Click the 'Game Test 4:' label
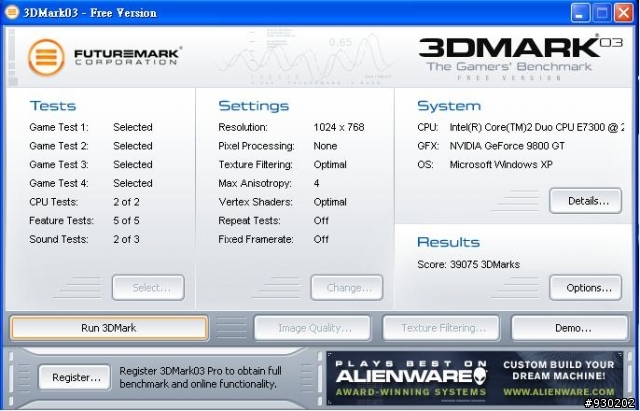640x411 pixels. coord(59,183)
